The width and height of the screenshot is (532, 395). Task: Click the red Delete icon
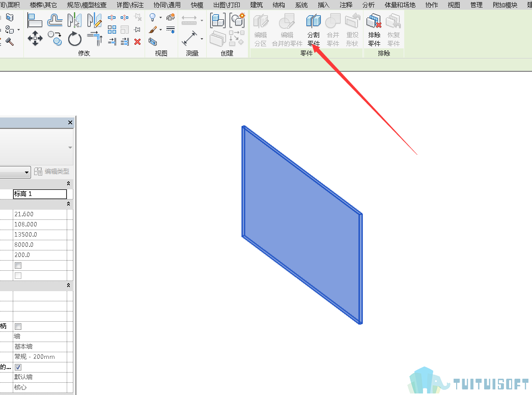[137, 42]
